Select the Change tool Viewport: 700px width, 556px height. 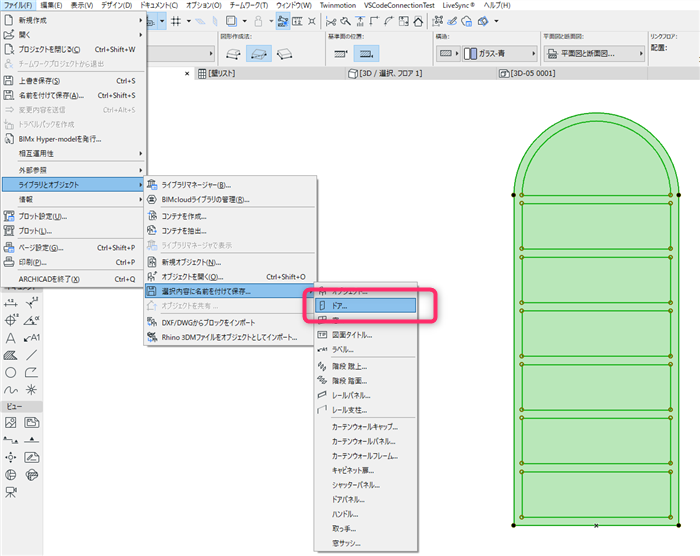click(x=32, y=475)
